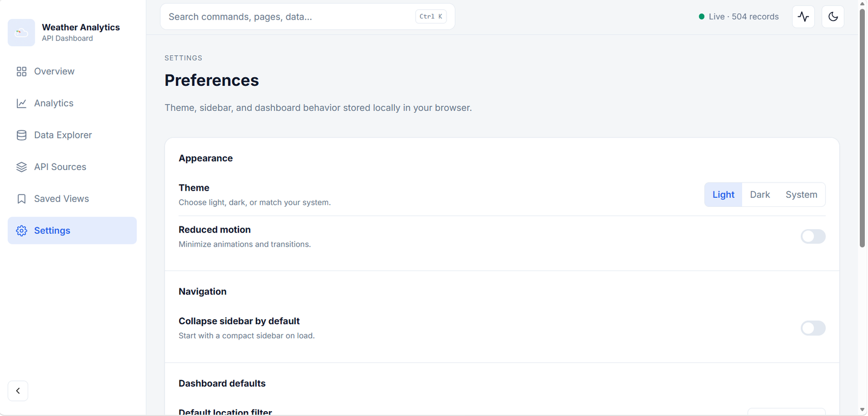Screen dimensions: 868x416
Task: Go to Saved Views
Action: point(72,199)
